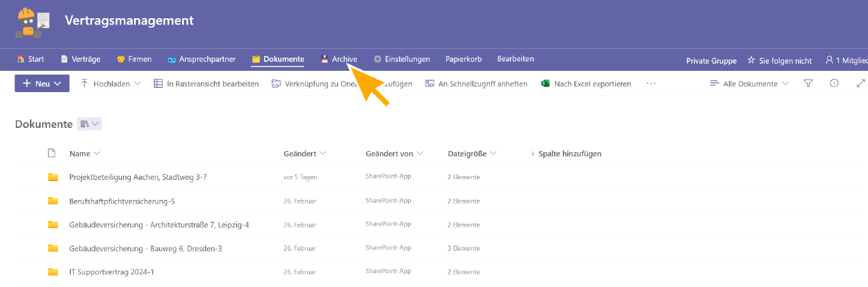Open the details info pane icon
The width and height of the screenshot is (868, 287).
point(834,83)
